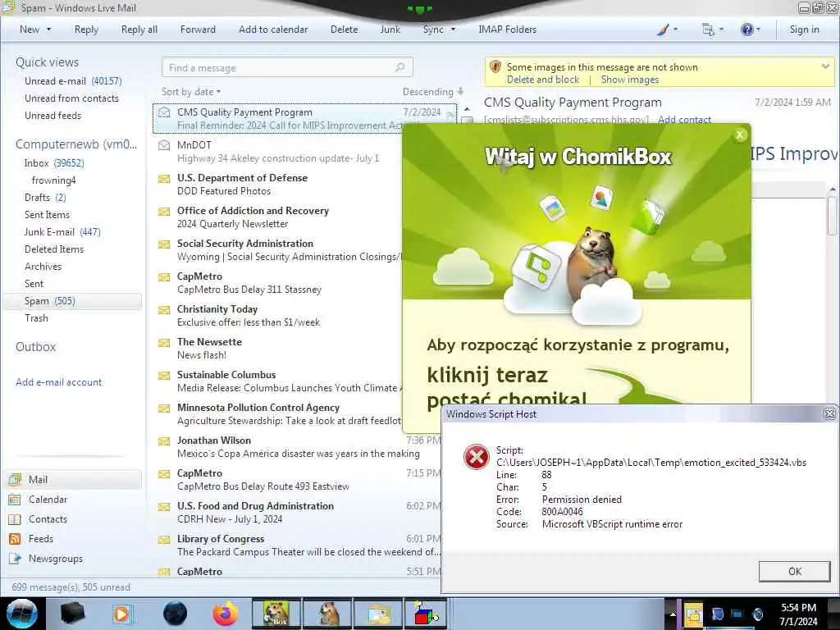Click envelope icon for Christianity Today message
The width and height of the screenshot is (840, 630).
tap(164, 309)
